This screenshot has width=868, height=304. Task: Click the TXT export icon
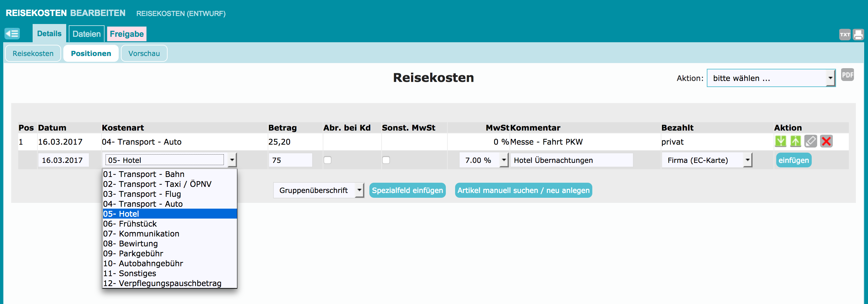coord(844,34)
